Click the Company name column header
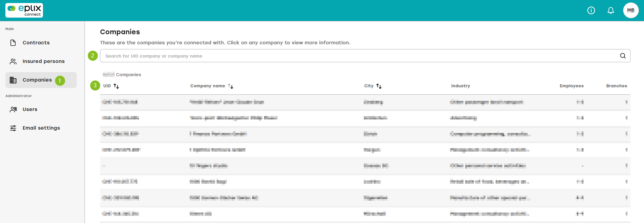 point(208,86)
